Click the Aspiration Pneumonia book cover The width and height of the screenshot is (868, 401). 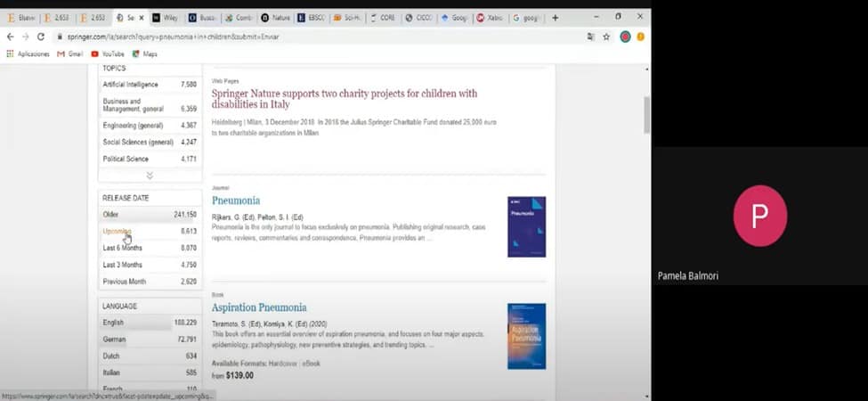point(526,336)
